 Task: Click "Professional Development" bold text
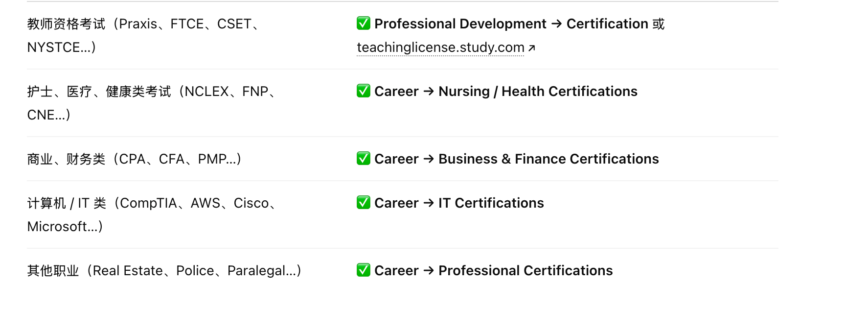click(460, 24)
